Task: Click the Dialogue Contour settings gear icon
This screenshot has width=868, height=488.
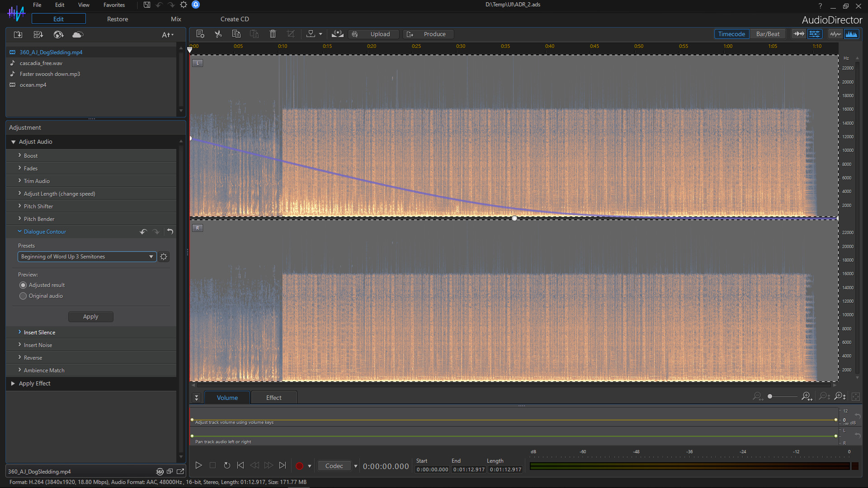Action: (163, 256)
